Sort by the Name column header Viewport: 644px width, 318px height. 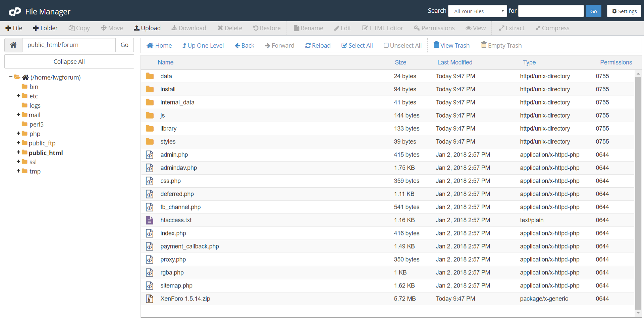(x=166, y=62)
